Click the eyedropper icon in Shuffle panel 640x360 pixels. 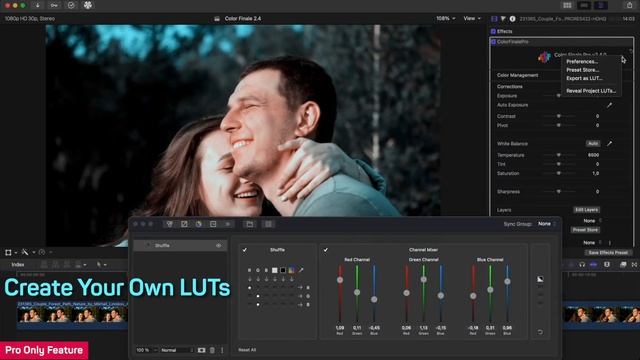click(301, 270)
